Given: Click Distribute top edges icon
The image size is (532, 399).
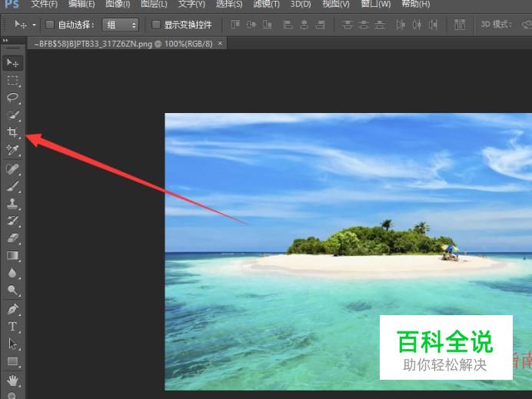Looking at the screenshot, I should [347, 25].
